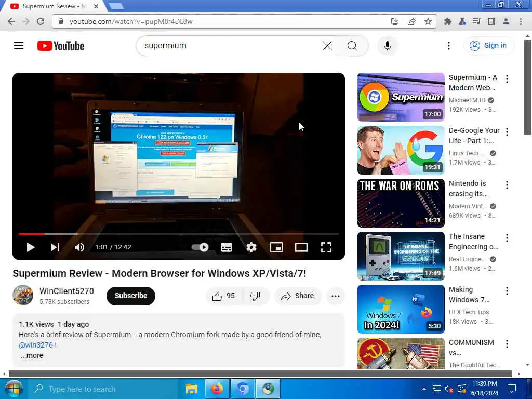Screen dimensions: 532x399
Task: Click the muted volume tray icon
Action: pyautogui.click(x=449, y=389)
